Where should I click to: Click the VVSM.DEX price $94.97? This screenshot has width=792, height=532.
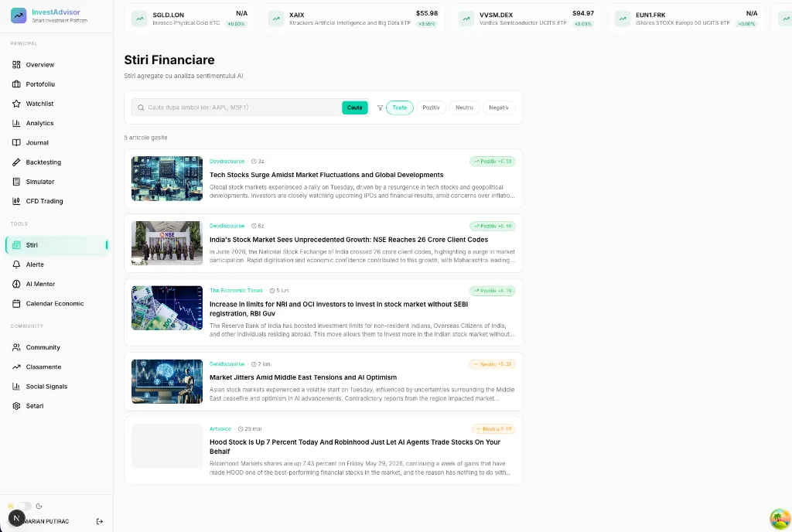click(583, 14)
